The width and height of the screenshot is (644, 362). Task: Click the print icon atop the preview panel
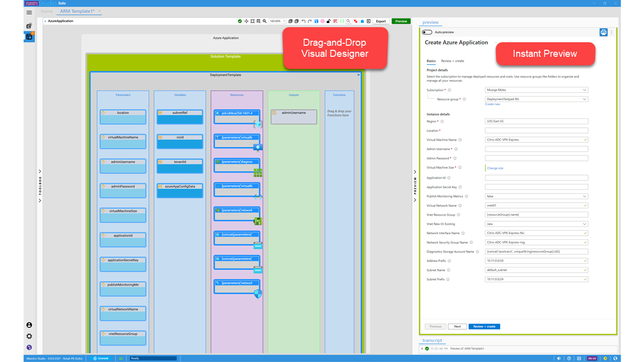(603, 32)
